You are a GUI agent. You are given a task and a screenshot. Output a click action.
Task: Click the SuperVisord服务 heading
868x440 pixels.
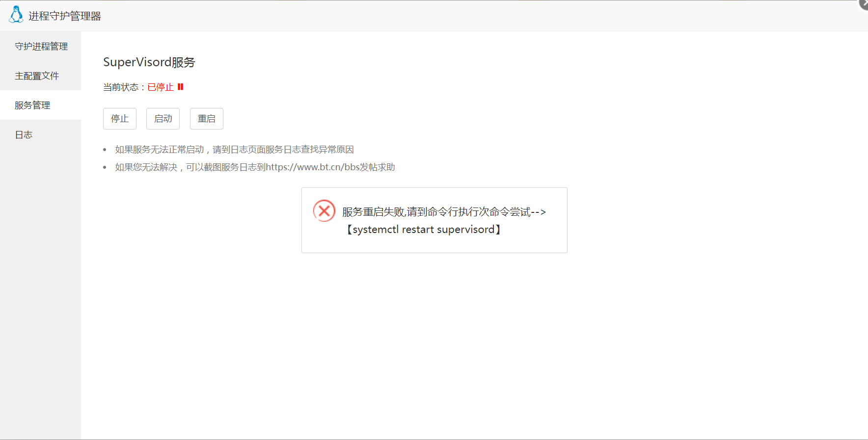click(149, 62)
